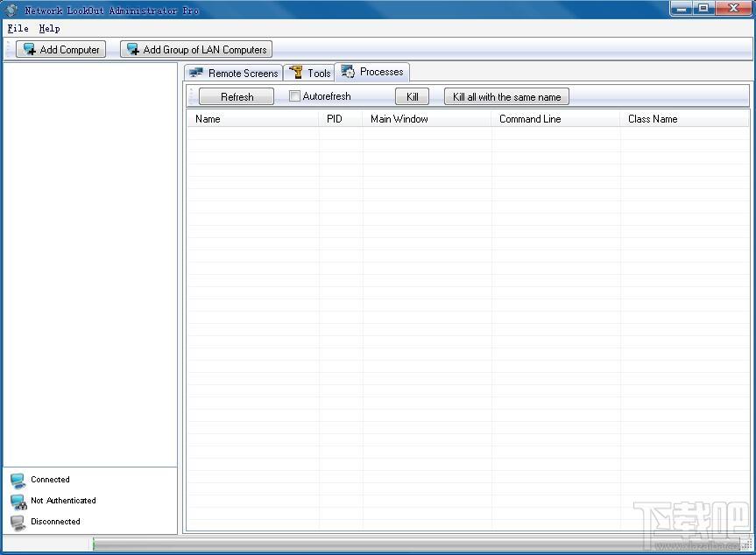Open the File menu
756x555 pixels.
click(18, 28)
